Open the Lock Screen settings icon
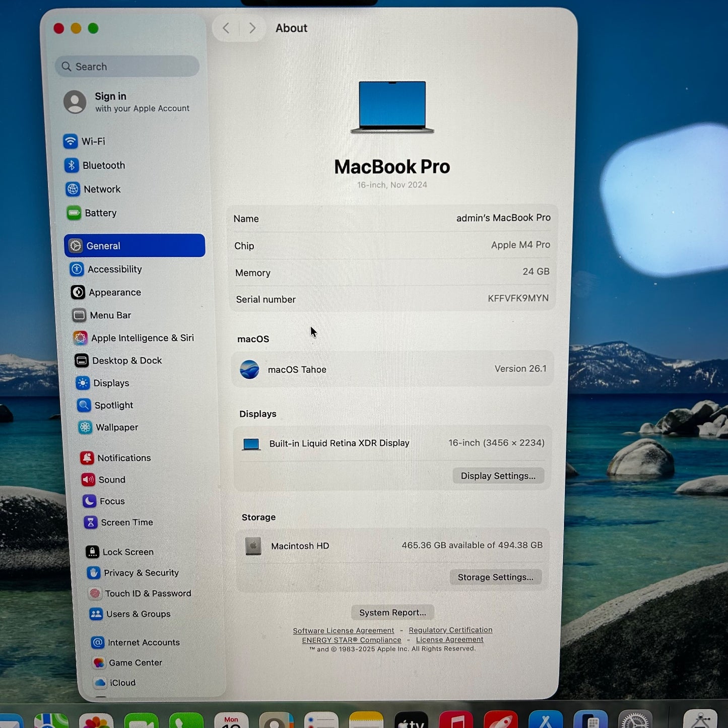The height and width of the screenshot is (728, 728). (92, 552)
